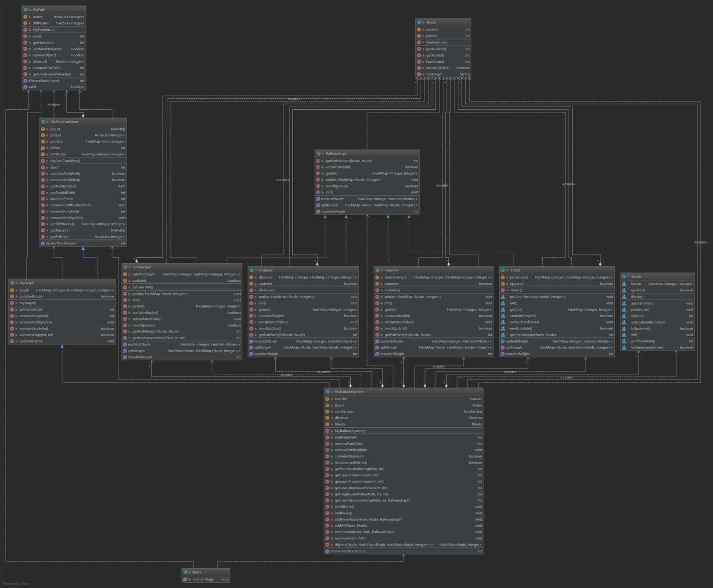This screenshot has height=588, width=713.
Task: Click method icon beside hashCode() in Node
Action: point(419,62)
